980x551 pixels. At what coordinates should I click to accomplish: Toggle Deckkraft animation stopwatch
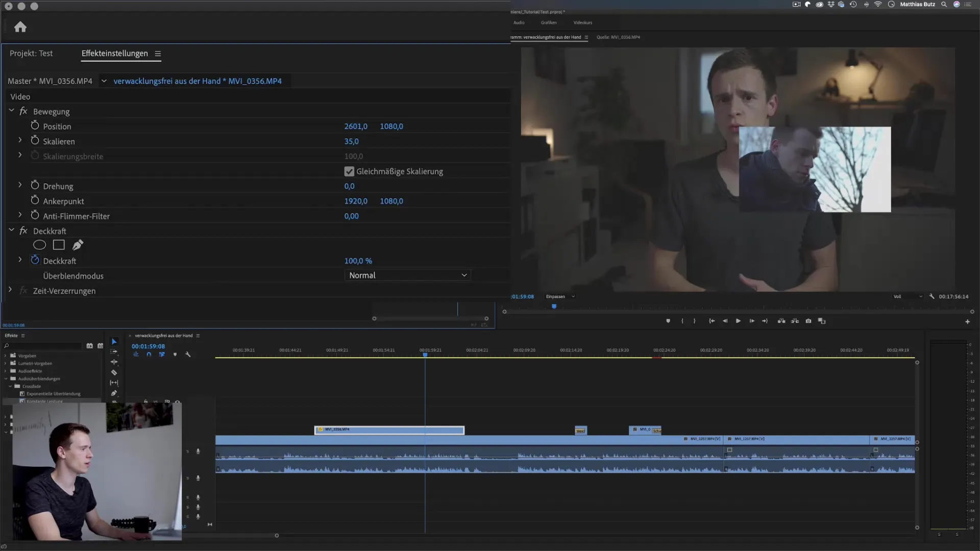[35, 260]
